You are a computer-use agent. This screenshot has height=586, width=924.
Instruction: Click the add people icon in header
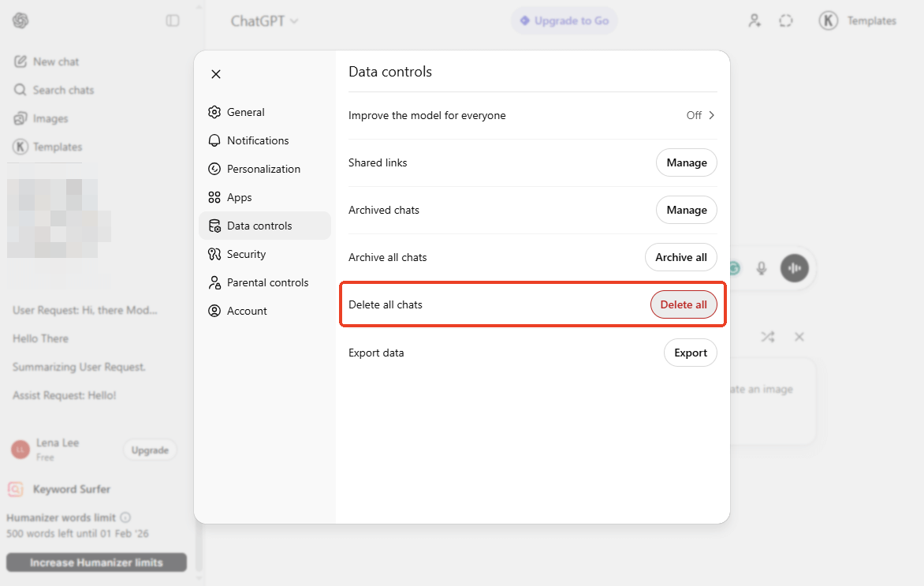click(x=754, y=21)
